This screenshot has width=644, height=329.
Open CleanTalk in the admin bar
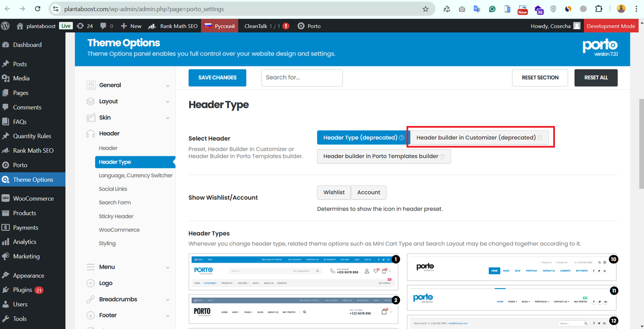coord(267,26)
